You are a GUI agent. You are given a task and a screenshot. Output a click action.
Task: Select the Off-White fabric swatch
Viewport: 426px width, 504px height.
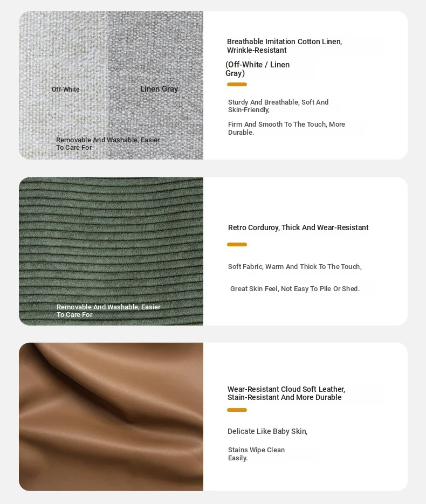coord(64,85)
